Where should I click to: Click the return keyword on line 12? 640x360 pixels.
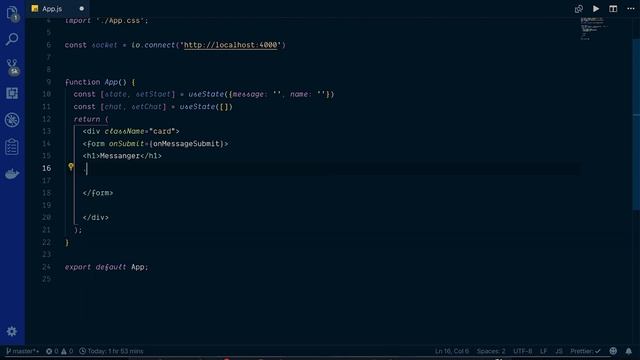[x=87, y=119]
